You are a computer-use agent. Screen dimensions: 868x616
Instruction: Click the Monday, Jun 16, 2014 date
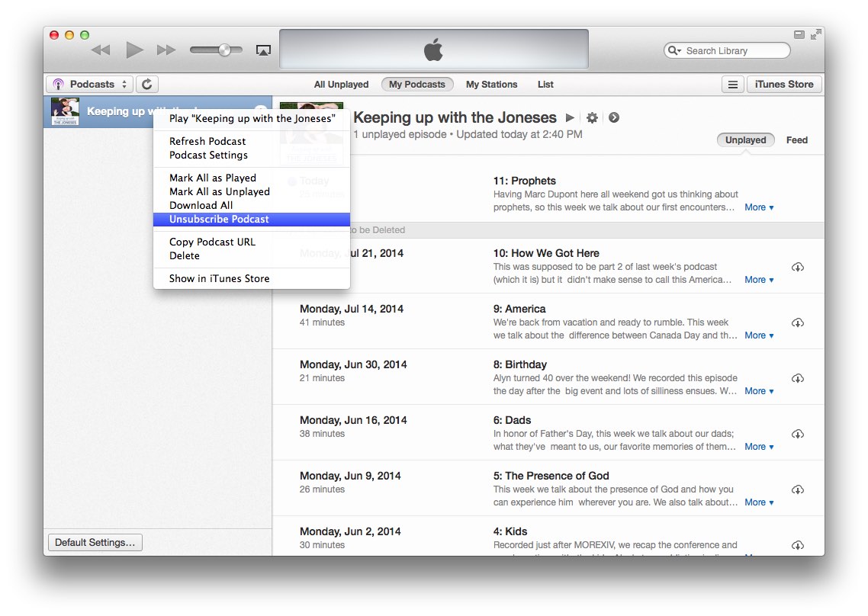tap(353, 420)
